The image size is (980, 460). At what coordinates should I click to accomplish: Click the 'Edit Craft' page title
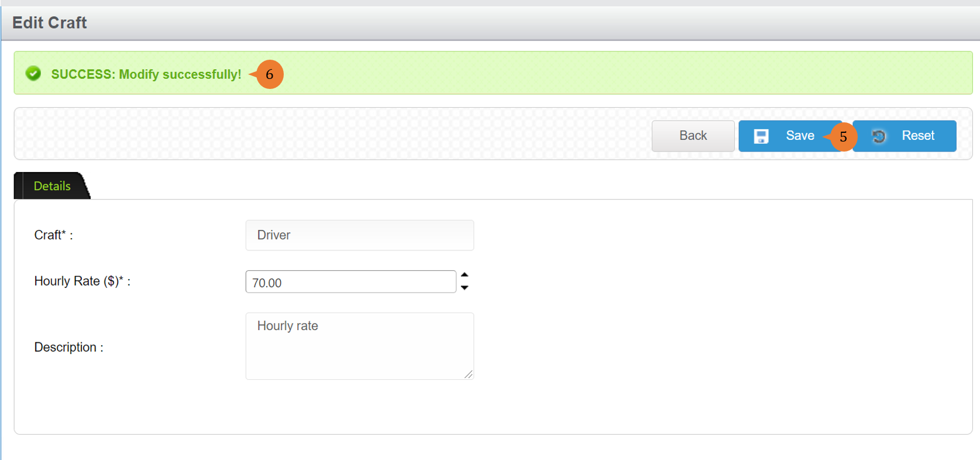pos(50,23)
